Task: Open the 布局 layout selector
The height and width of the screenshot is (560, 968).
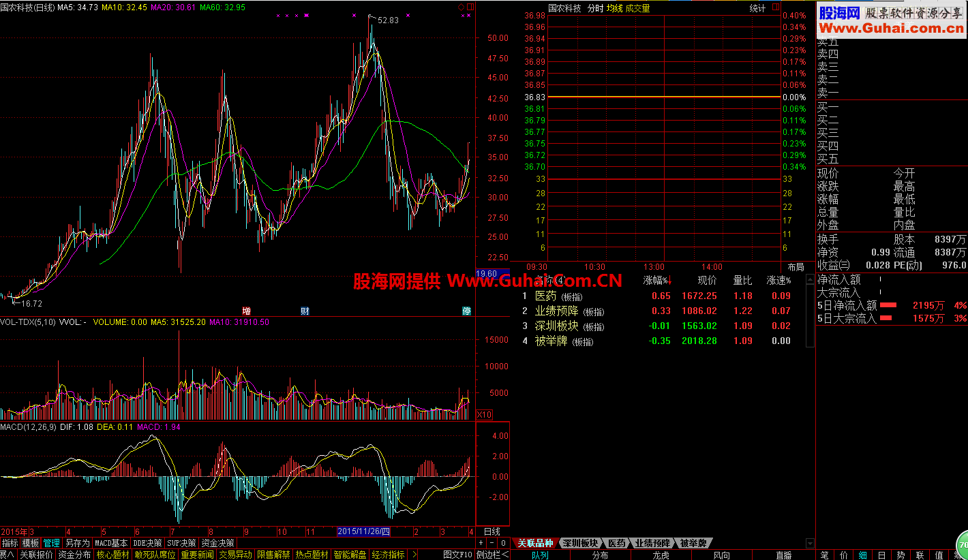Action: click(796, 266)
